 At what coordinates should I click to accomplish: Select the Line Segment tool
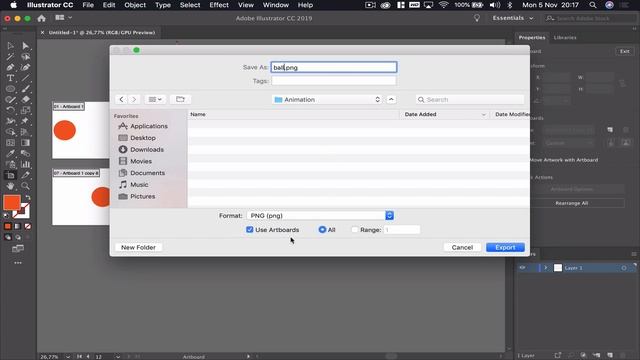tap(25, 78)
